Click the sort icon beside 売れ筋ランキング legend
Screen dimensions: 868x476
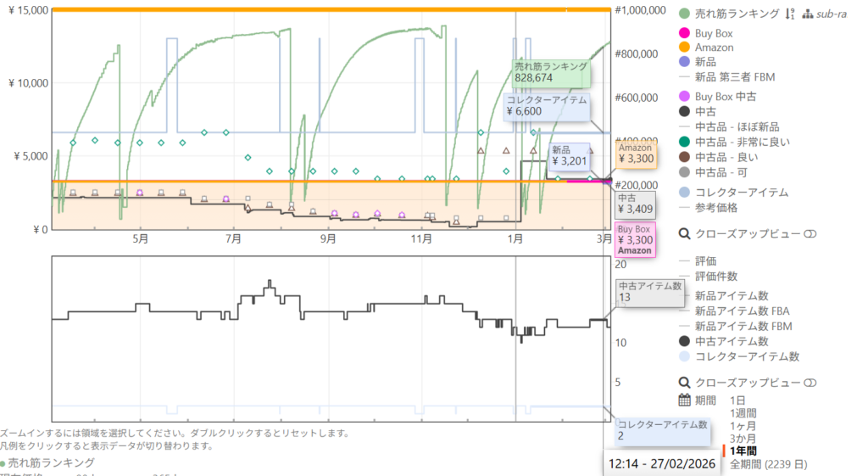point(789,14)
